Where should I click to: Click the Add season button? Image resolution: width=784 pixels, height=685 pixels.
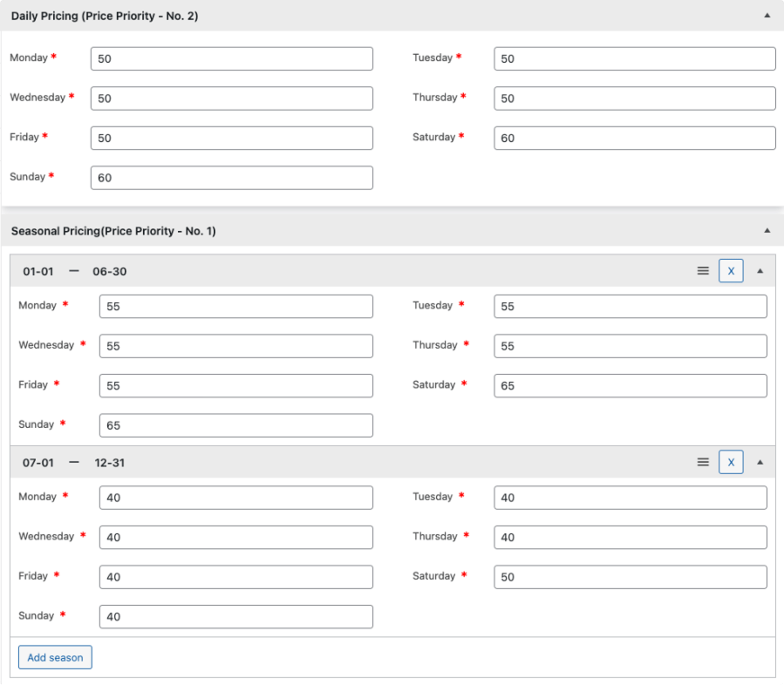[x=55, y=657]
